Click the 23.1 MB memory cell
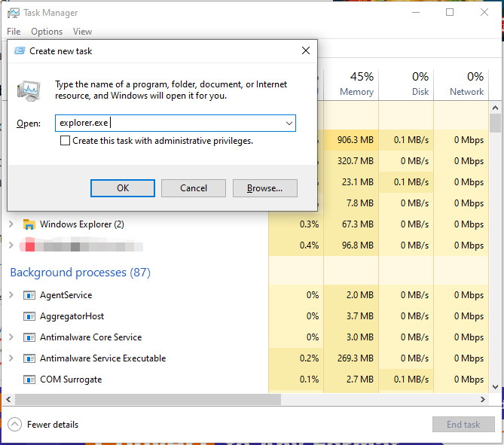 pyautogui.click(x=351, y=182)
